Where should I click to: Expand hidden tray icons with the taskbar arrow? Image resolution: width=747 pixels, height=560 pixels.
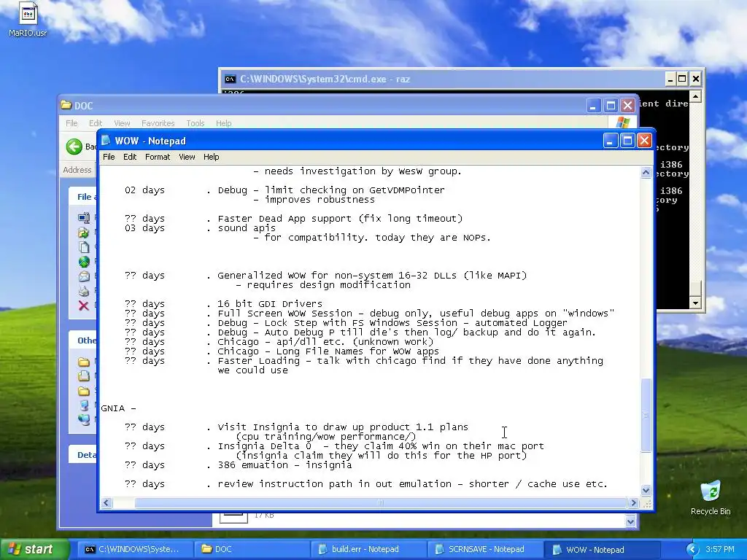pos(692,549)
